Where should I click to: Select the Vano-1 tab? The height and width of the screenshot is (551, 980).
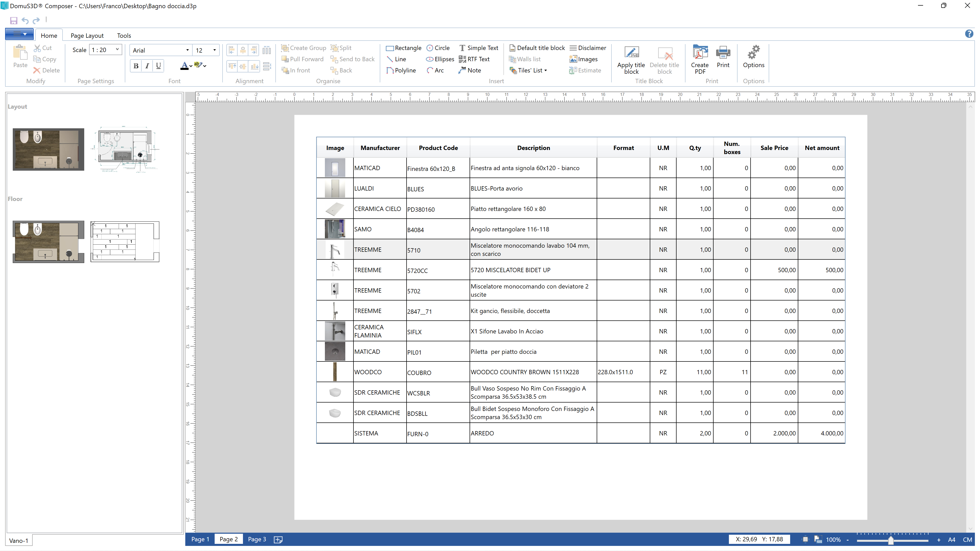click(19, 540)
